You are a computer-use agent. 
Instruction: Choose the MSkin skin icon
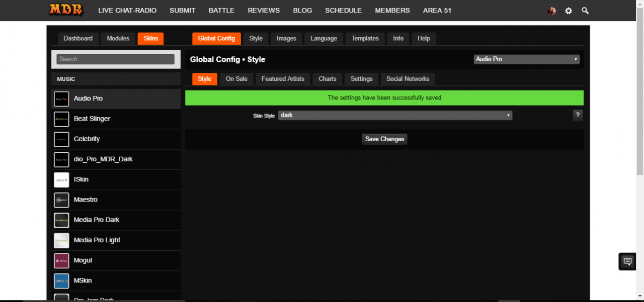click(61, 281)
